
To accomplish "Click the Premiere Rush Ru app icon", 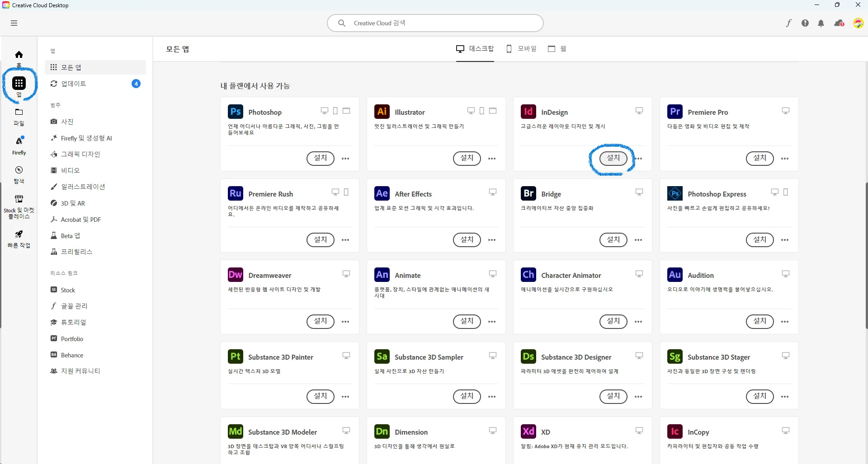I will click(236, 193).
